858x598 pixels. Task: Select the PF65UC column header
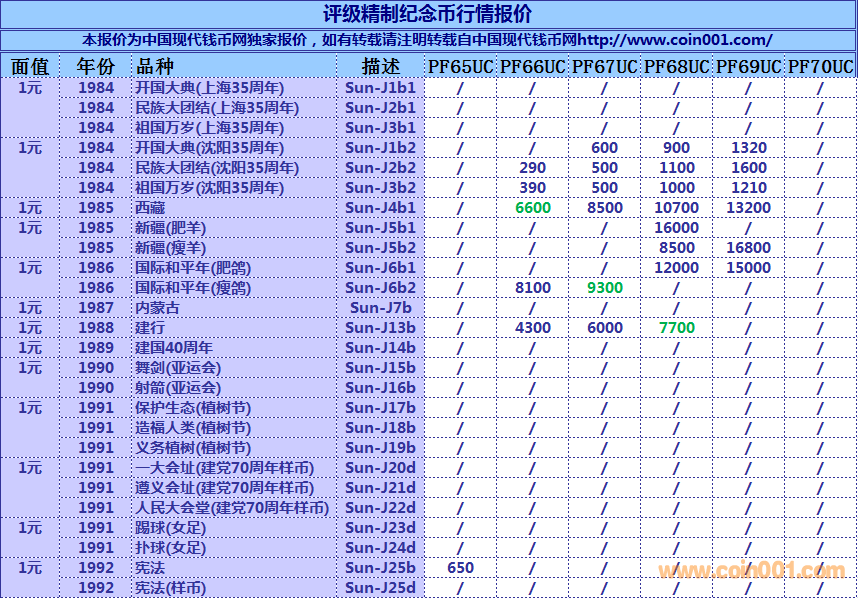[x=460, y=67]
